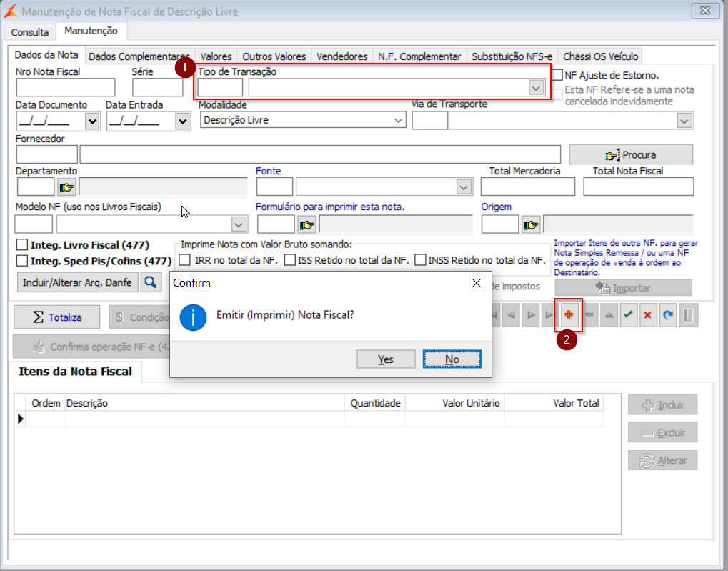The image size is (728, 571).
Task: Click in the Série field
Action: pos(157,87)
